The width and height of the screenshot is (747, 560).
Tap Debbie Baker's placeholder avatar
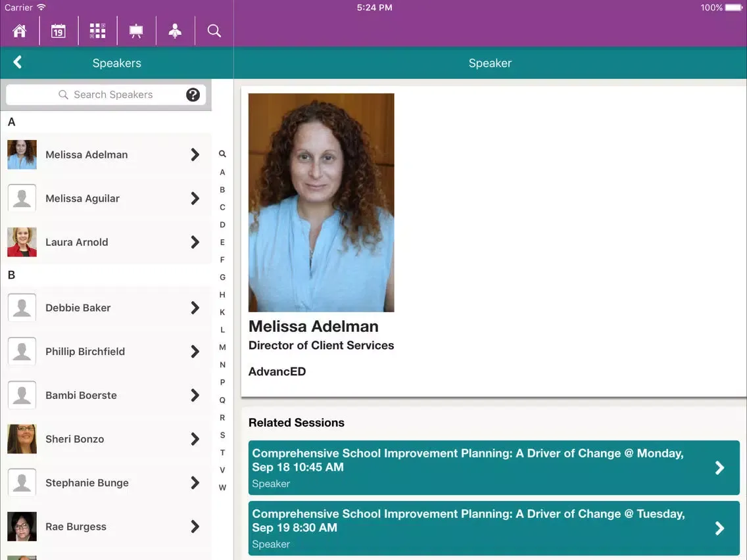click(x=22, y=308)
